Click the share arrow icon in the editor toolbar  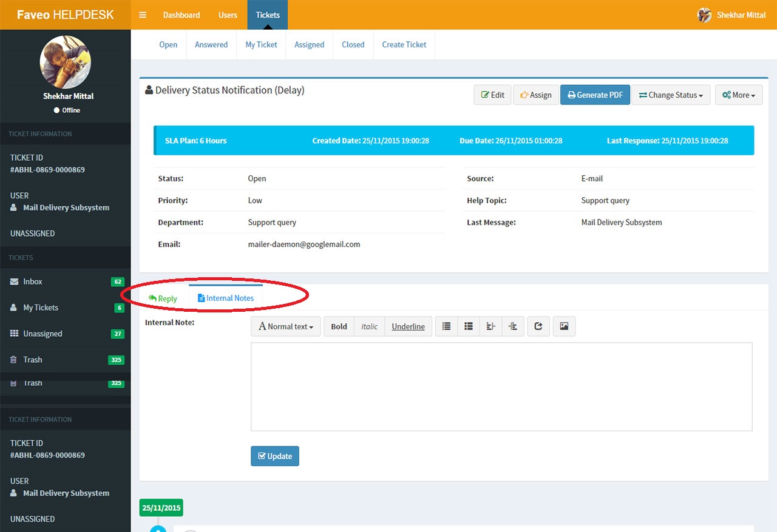click(538, 326)
